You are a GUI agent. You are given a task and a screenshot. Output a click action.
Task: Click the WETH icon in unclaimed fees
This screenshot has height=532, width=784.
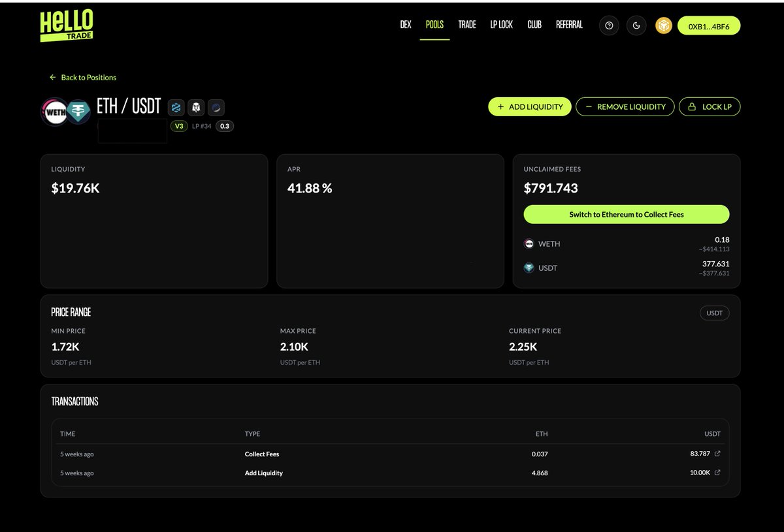click(529, 243)
